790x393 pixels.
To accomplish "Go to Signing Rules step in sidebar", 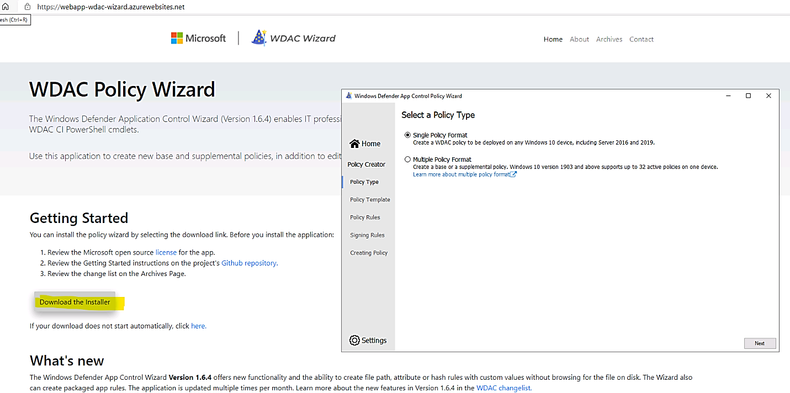I will (367, 235).
